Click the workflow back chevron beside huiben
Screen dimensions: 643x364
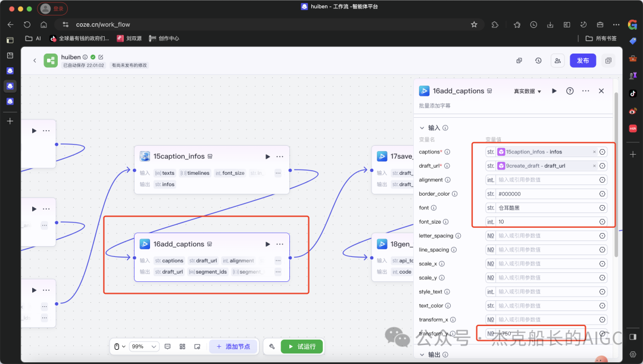(x=35, y=61)
